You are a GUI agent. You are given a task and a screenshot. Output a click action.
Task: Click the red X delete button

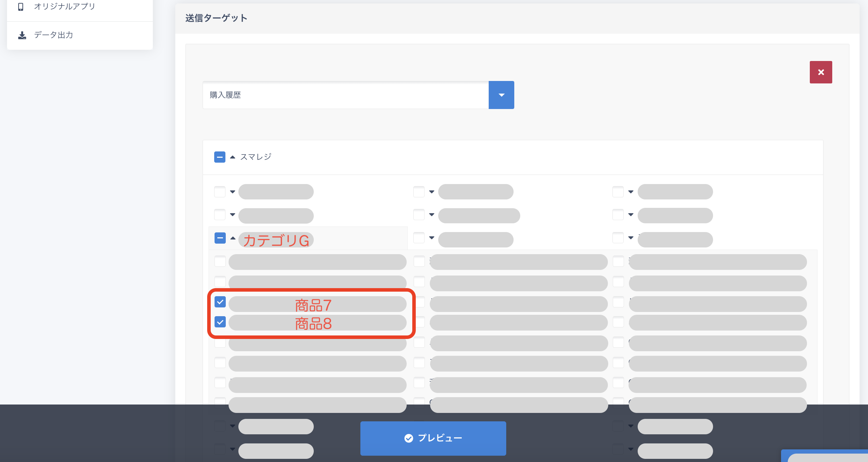coord(821,72)
